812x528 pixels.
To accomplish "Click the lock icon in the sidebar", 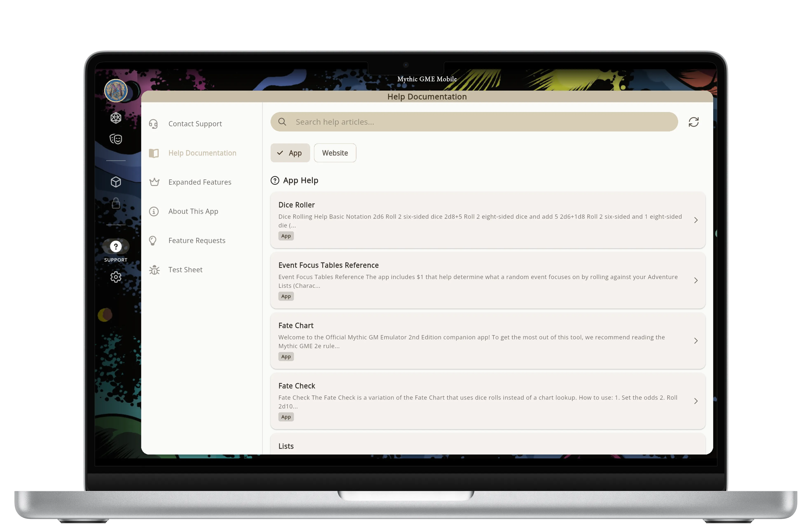I will (116, 203).
